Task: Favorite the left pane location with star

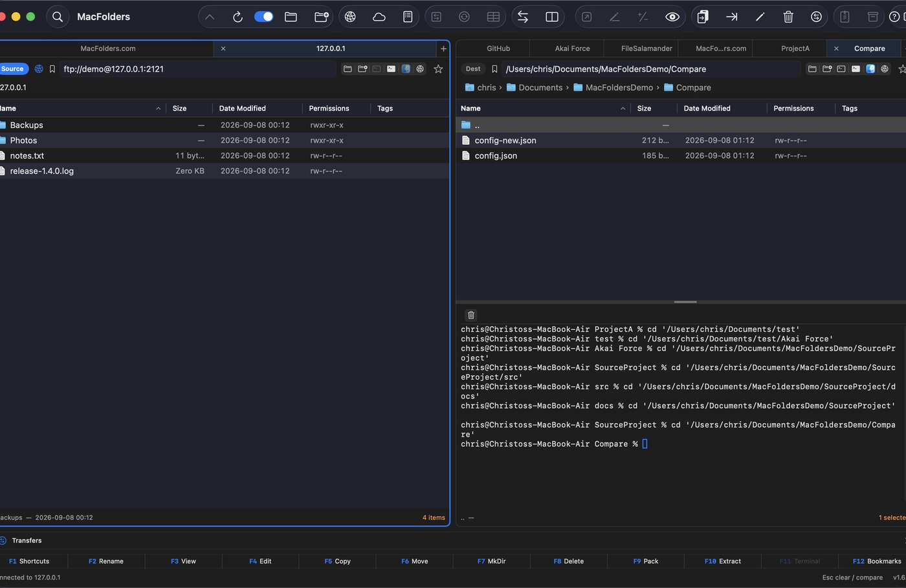Action: click(438, 69)
